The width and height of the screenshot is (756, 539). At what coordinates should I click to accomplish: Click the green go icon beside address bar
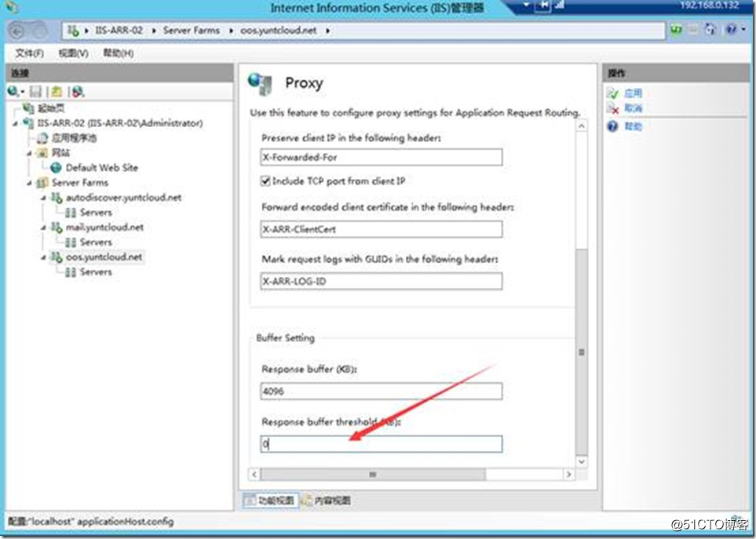(x=677, y=30)
